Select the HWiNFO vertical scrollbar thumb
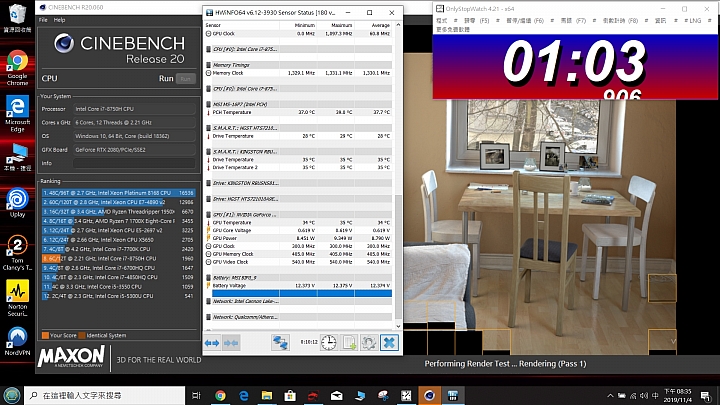The width and height of the screenshot is (720, 405). click(x=398, y=257)
